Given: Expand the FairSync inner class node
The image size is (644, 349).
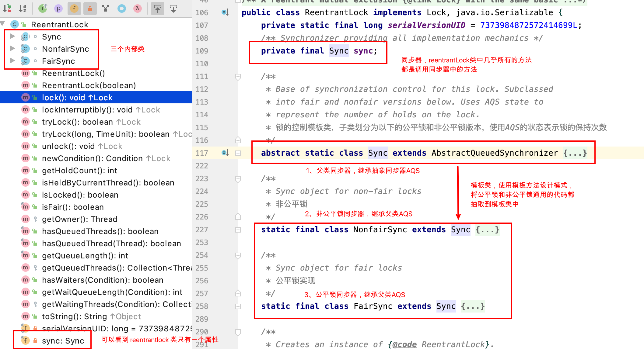Looking at the screenshot, I should click(12, 61).
